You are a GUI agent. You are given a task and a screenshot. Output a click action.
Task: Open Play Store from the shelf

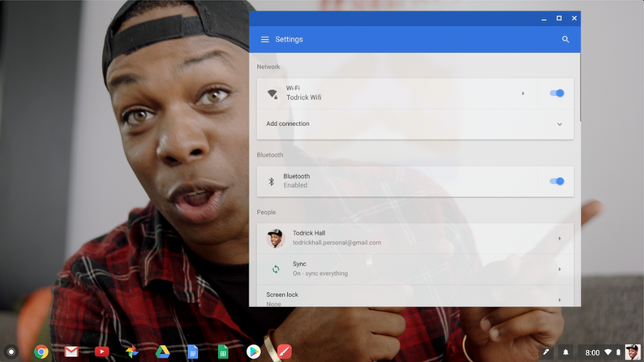pos(253,351)
